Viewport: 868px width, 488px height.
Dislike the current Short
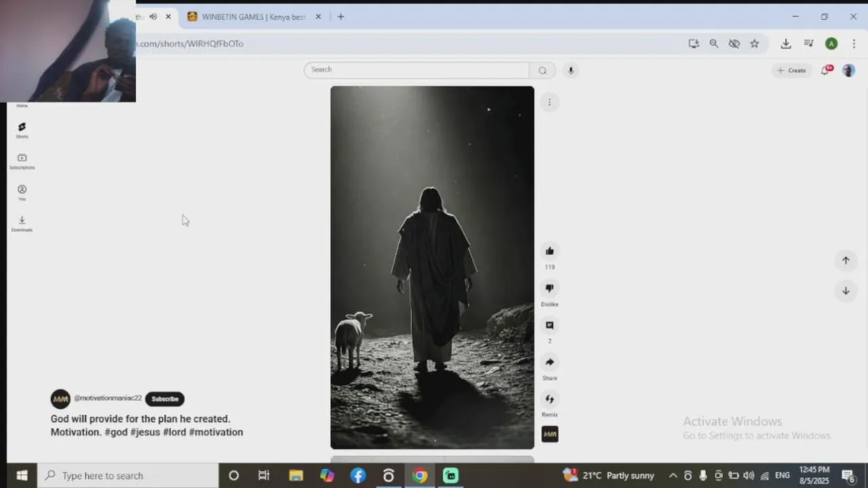(550, 288)
